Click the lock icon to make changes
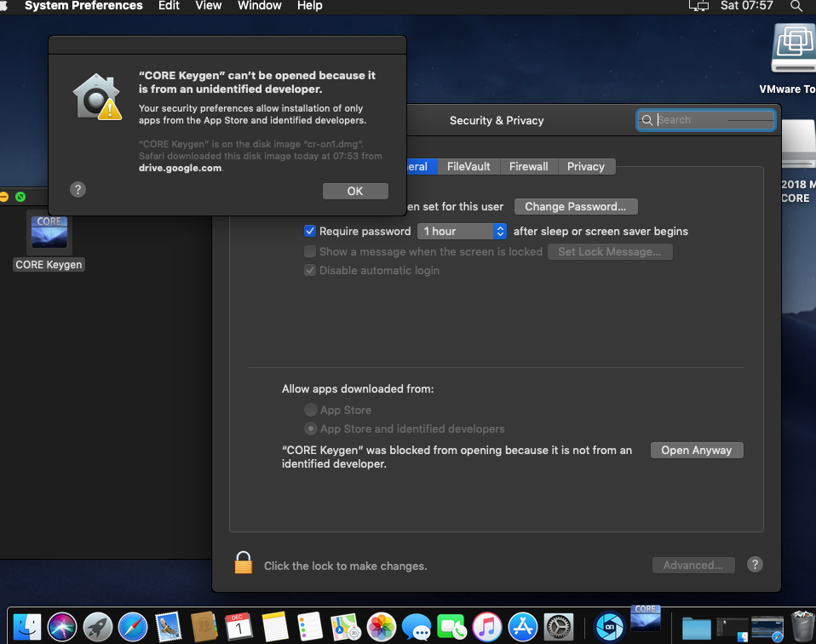 point(243,563)
